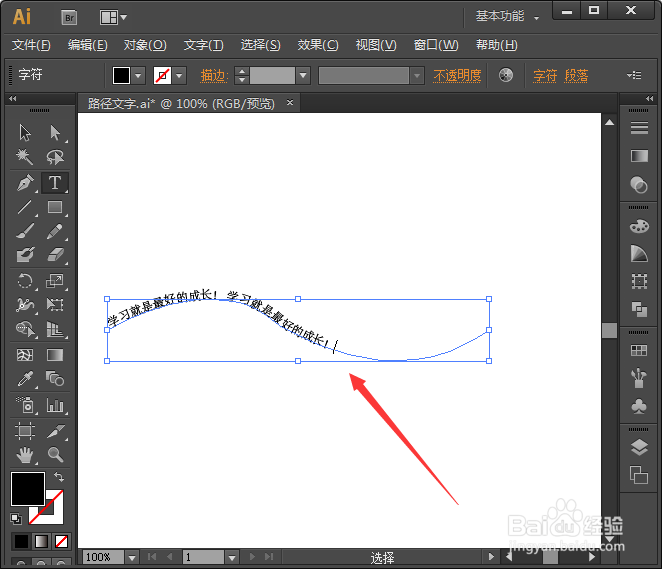Choose the Mesh tool
The width and height of the screenshot is (662, 569).
[x=25, y=355]
